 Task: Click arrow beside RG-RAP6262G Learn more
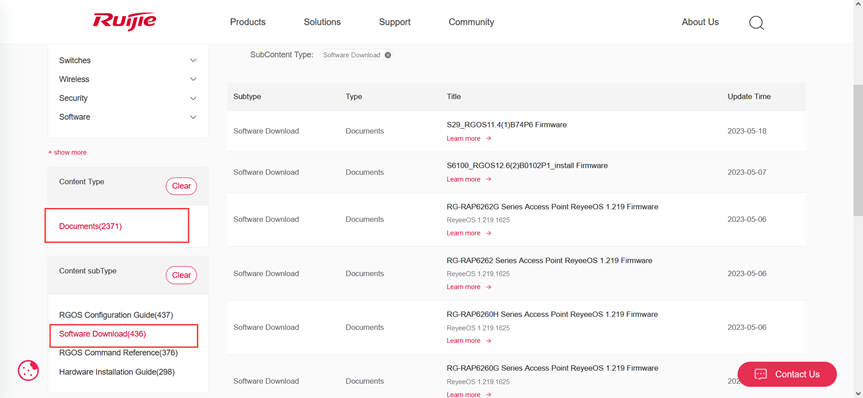coord(488,233)
